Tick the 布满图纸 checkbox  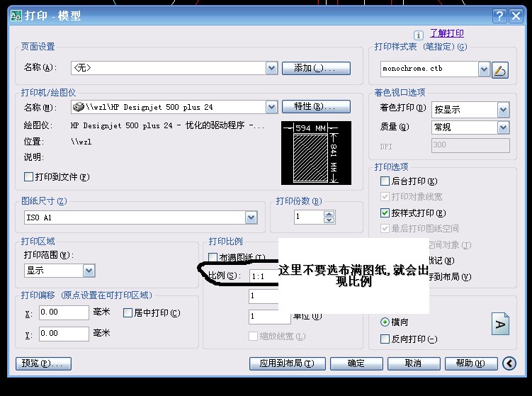coord(213,257)
